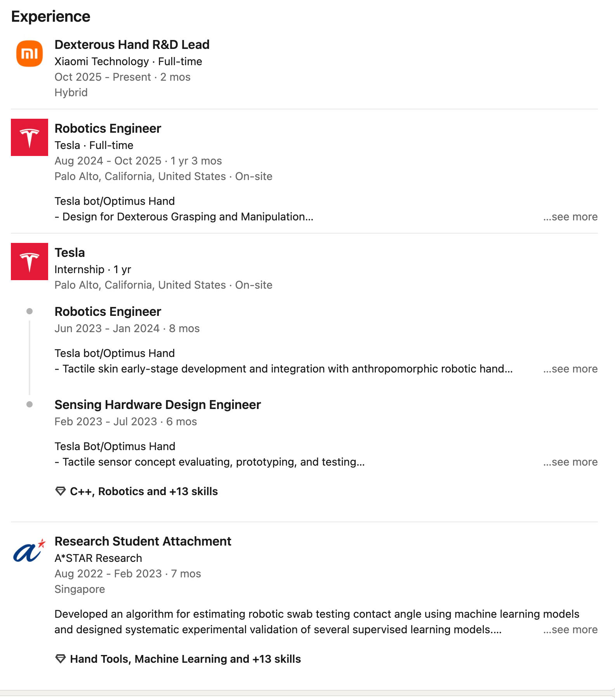Click the Tesla logo beside the Internship entry

tap(30, 262)
